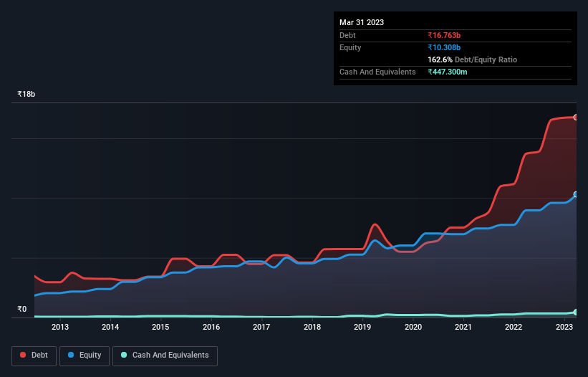The width and height of the screenshot is (588, 377).
Task: Click the teal Cash endpoint marker on chart
Action: 575,312
